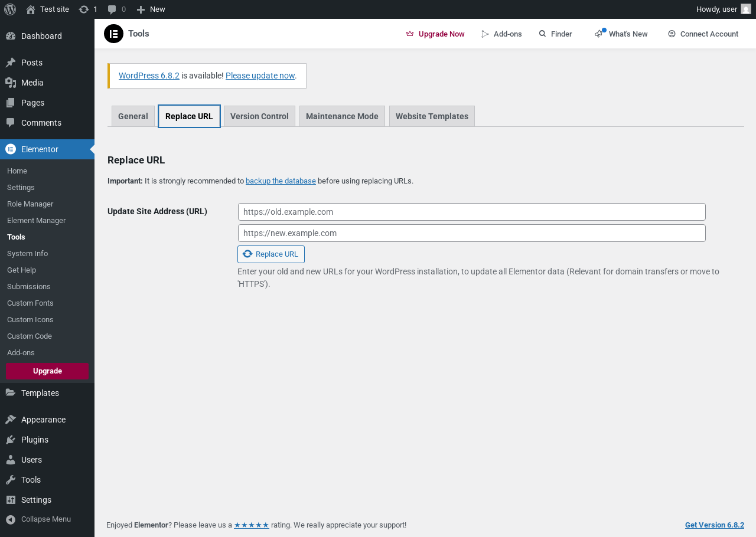Switch to the General tab

[133, 116]
